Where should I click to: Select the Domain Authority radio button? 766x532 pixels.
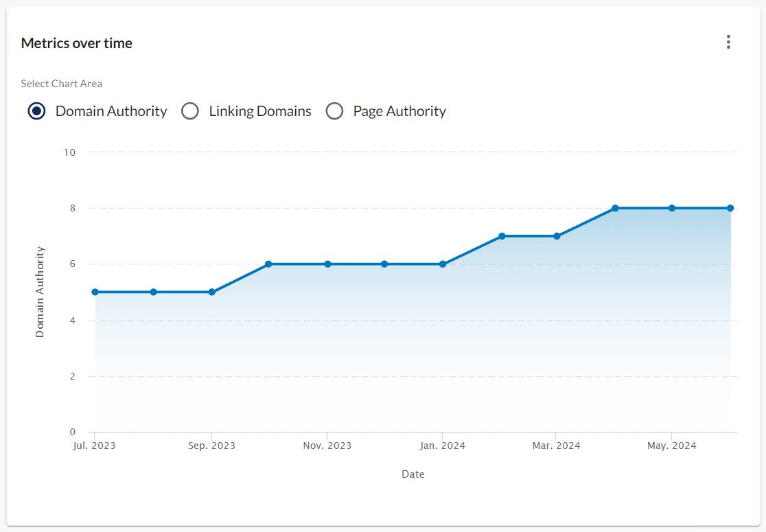(x=36, y=111)
